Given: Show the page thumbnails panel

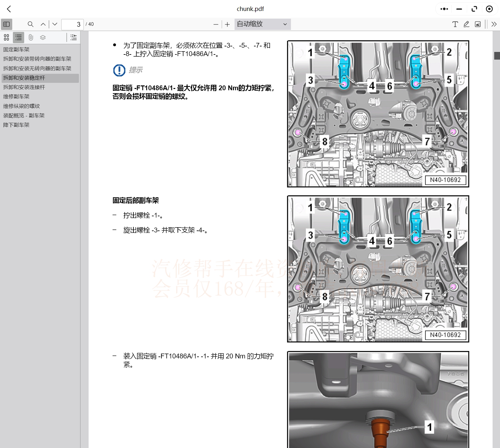Looking at the screenshot, I should coord(6,37).
